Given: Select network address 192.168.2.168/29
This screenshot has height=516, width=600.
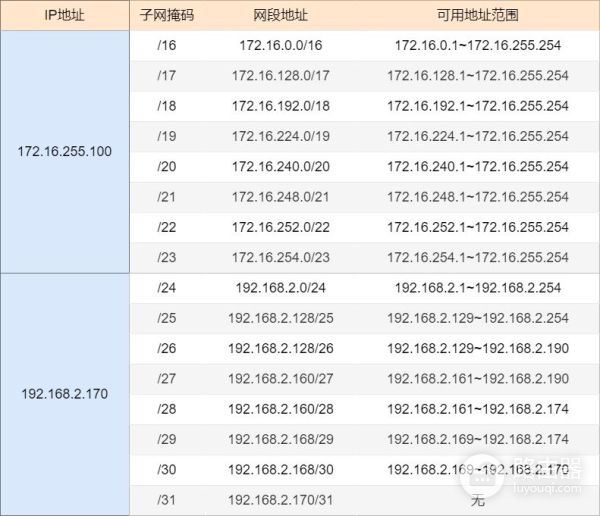Looking at the screenshot, I should pos(281,439).
